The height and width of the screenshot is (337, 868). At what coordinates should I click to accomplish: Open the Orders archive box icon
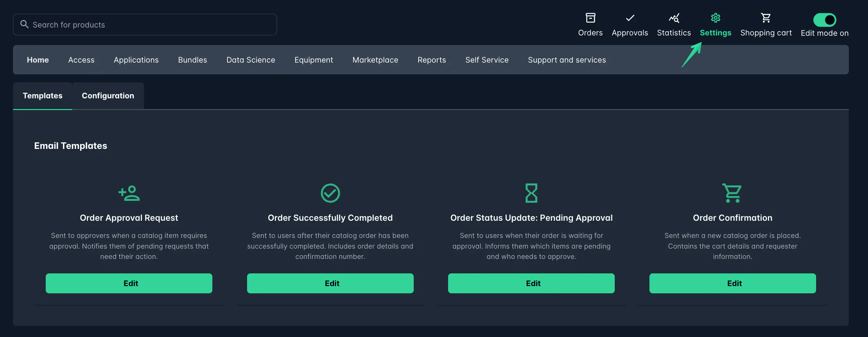(x=590, y=18)
